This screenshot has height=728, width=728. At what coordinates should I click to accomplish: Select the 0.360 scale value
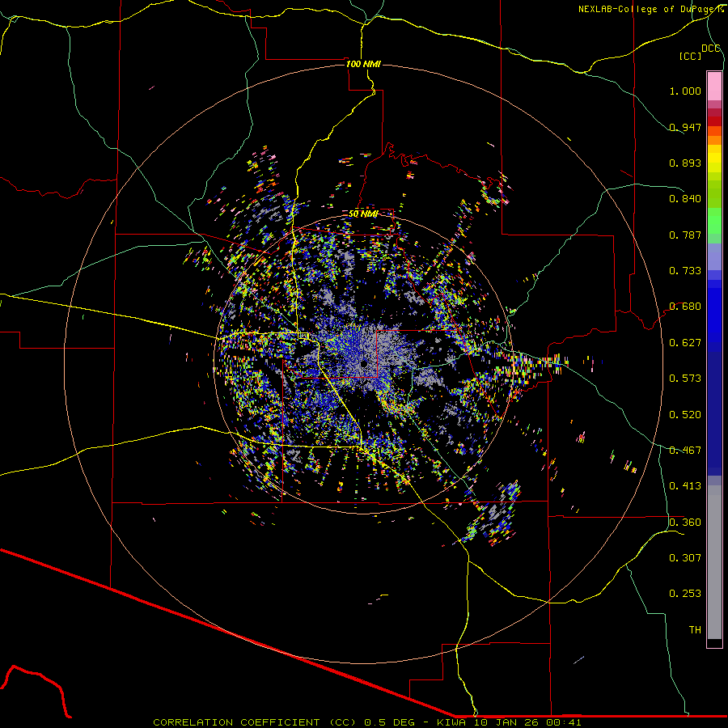(x=685, y=523)
